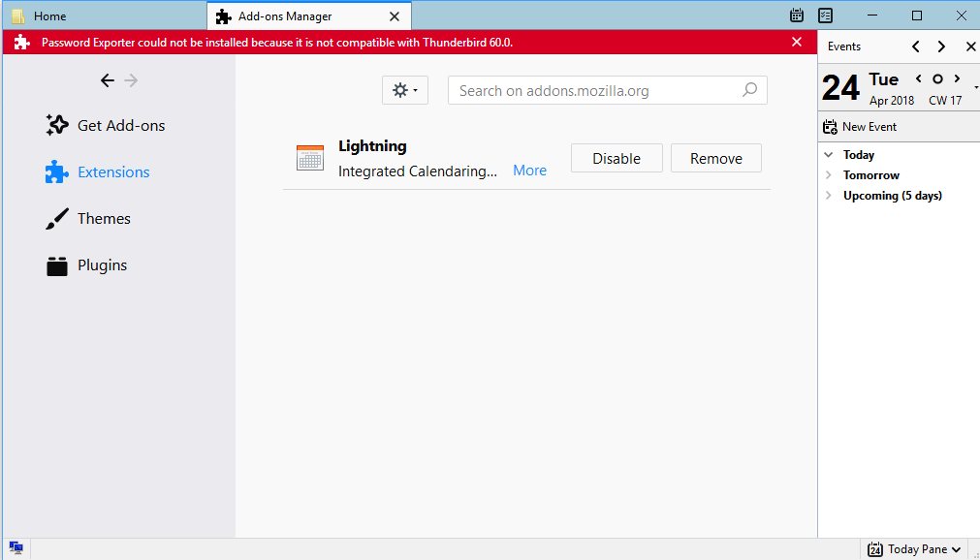Show previous pane in Events header
The height and width of the screenshot is (560, 980).
coord(916,47)
